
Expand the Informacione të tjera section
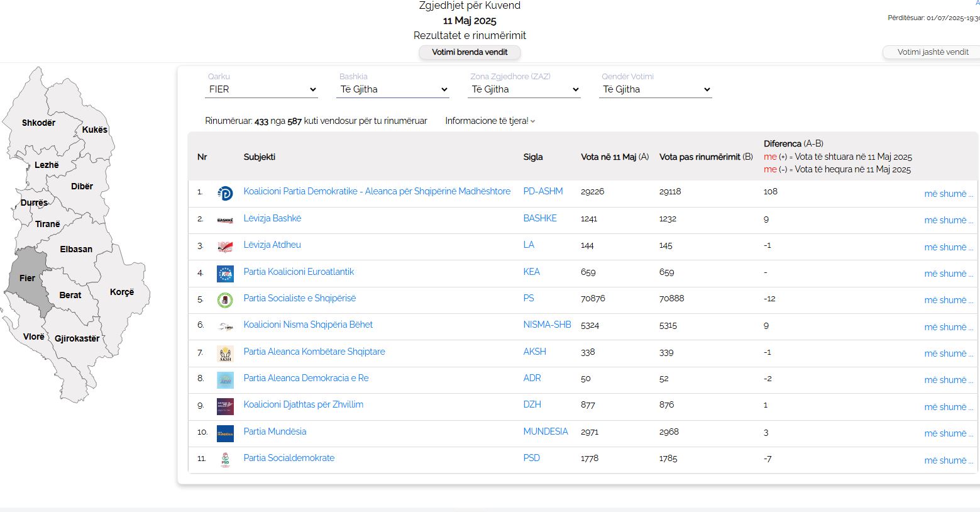tap(490, 121)
